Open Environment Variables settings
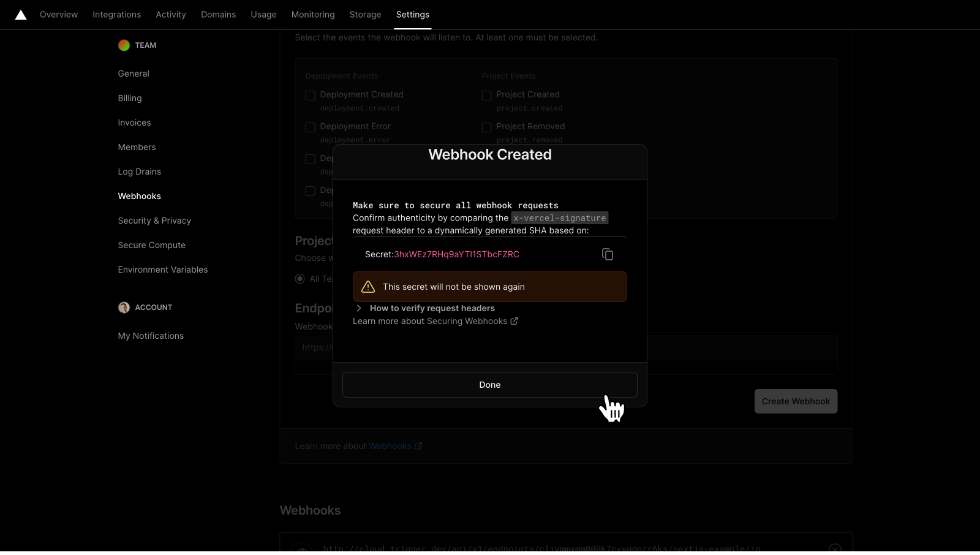The height and width of the screenshot is (555, 980). pos(163,270)
